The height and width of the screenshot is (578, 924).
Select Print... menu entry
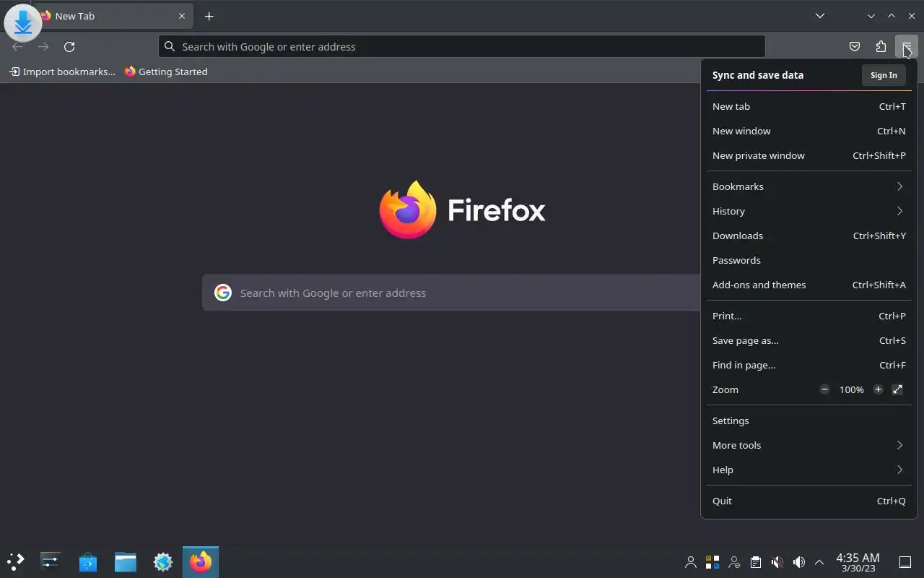click(x=808, y=316)
